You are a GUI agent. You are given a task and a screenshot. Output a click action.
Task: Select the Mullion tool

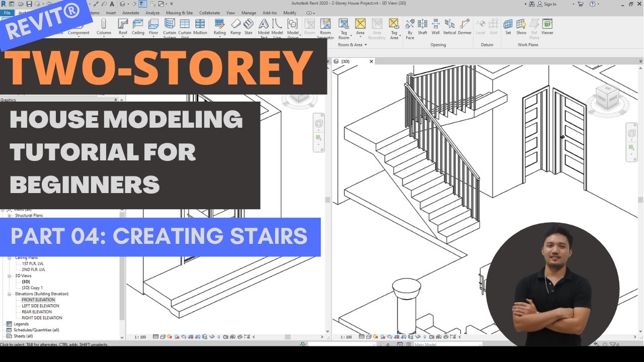(200, 27)
